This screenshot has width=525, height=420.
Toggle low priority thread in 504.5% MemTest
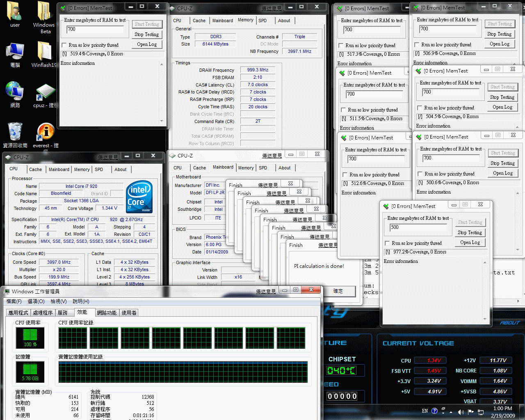[x=420, y=108]
